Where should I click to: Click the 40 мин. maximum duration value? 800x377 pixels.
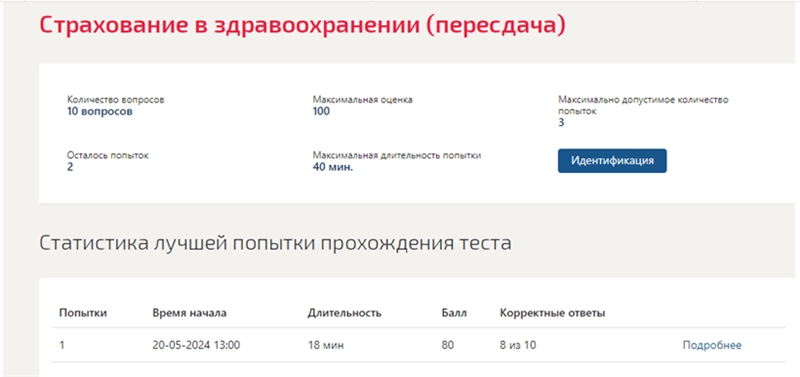pos(333,167)
